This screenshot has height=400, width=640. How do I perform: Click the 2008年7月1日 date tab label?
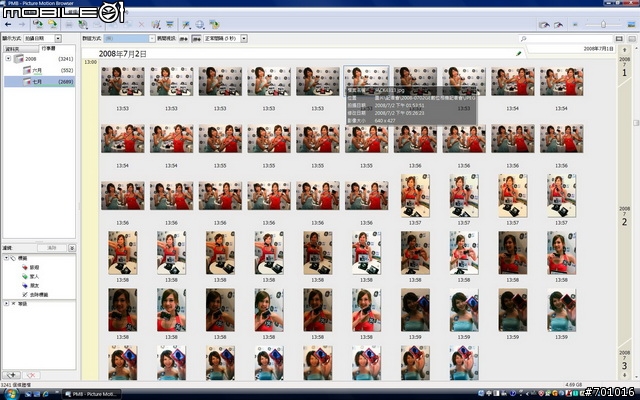[x=598, y=49]
